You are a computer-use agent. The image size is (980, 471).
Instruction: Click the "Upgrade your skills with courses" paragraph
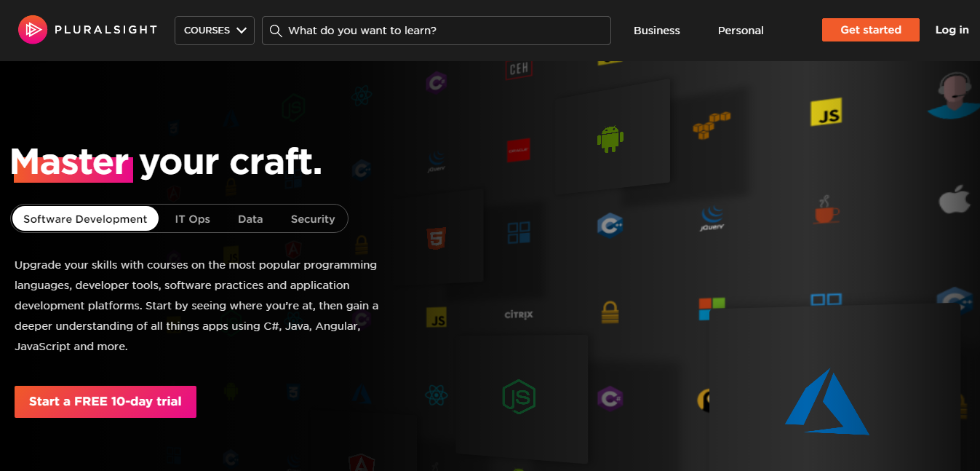pyautogui.click(x=196, y=306)
